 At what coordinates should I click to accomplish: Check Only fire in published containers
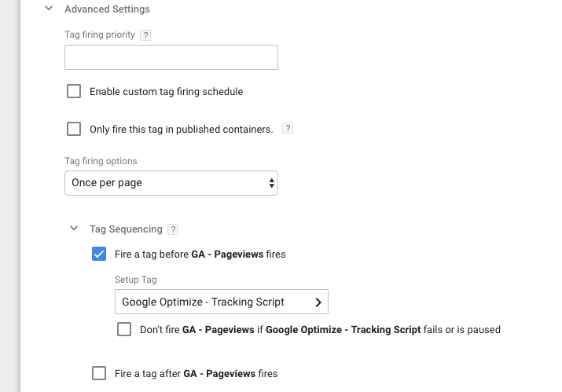tap(74, 129)
